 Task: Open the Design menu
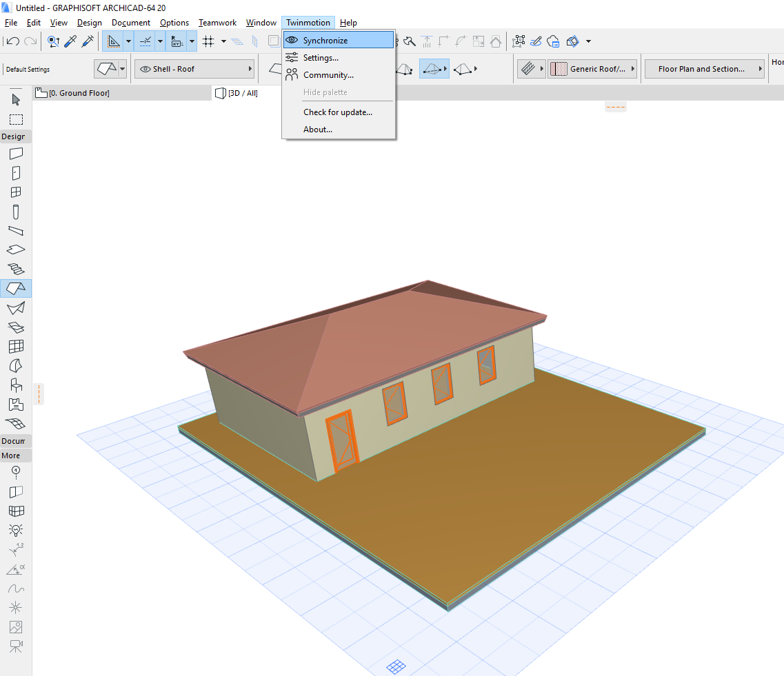point(90,23)
